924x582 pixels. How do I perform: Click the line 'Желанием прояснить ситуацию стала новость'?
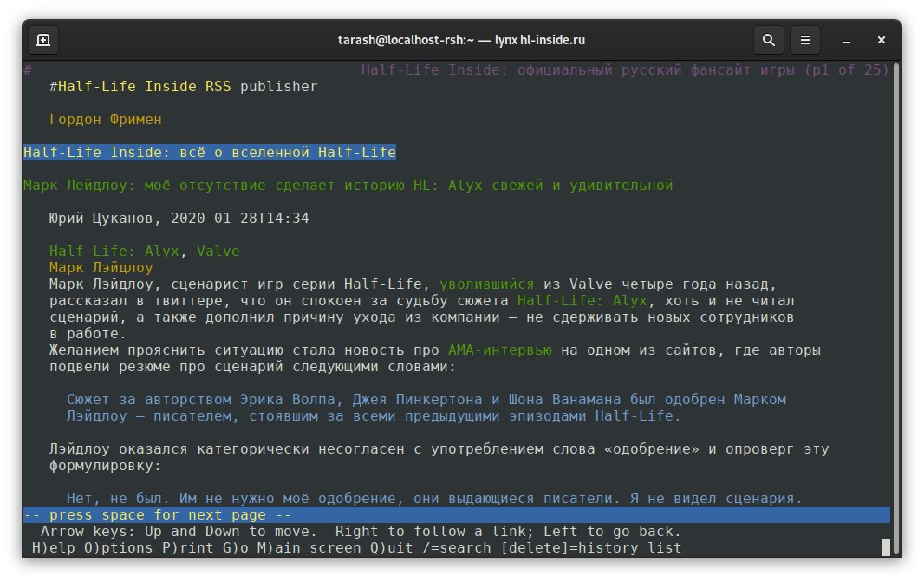tap(435, 350)
